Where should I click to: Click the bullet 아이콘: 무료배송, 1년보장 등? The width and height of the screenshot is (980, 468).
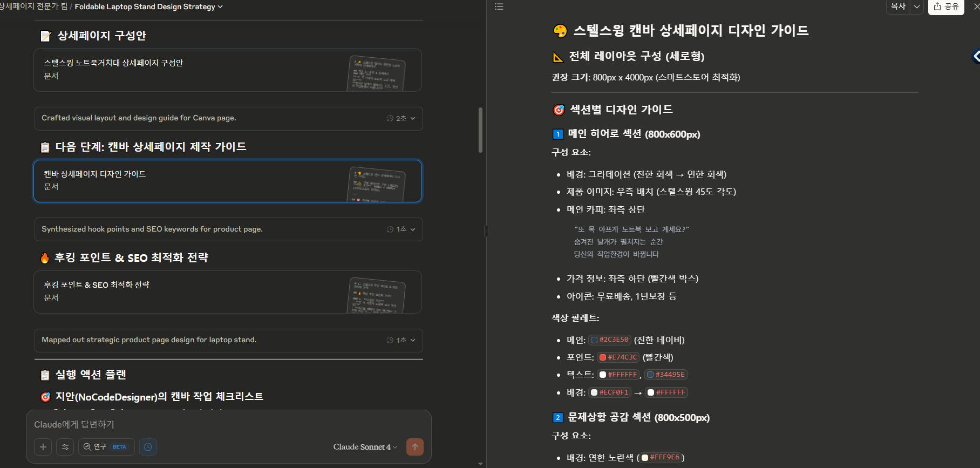point(621,296)
